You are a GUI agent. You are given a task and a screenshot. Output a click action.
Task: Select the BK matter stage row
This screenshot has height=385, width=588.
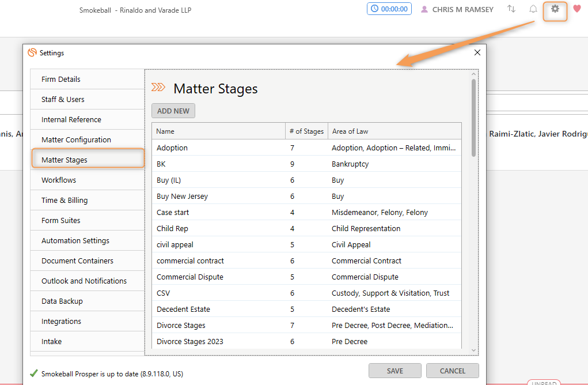click(306, 164)
